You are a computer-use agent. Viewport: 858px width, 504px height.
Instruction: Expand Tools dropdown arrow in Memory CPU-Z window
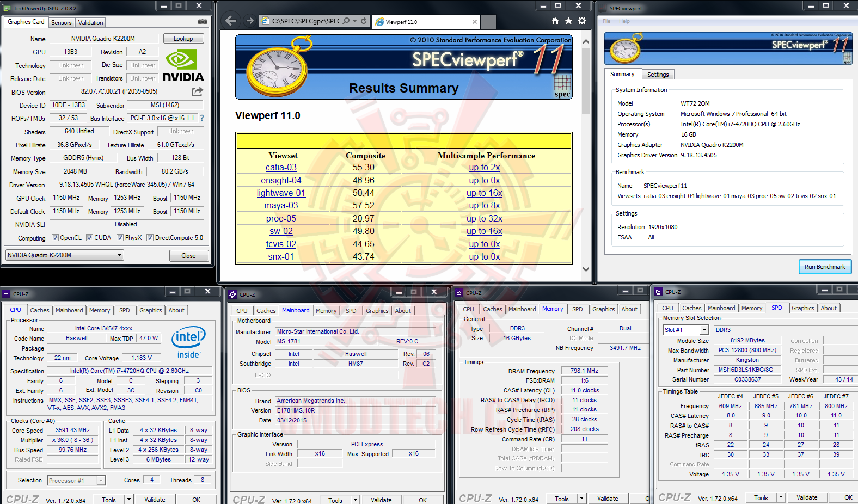(x=581, y=498)
